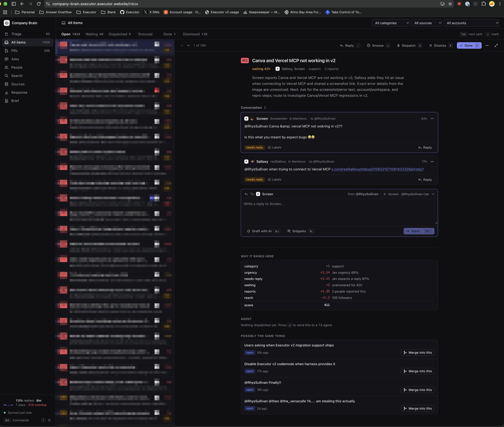The image size is (504, 427).
Task: Open the more options ellipsis in toolbar
Action: click(x=487, y=45)
